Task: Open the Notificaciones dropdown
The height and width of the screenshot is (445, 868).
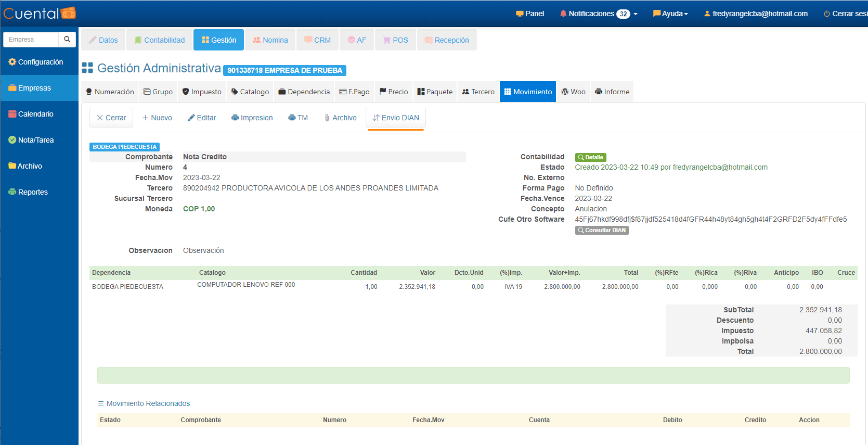Action: (x=599, y=14)
